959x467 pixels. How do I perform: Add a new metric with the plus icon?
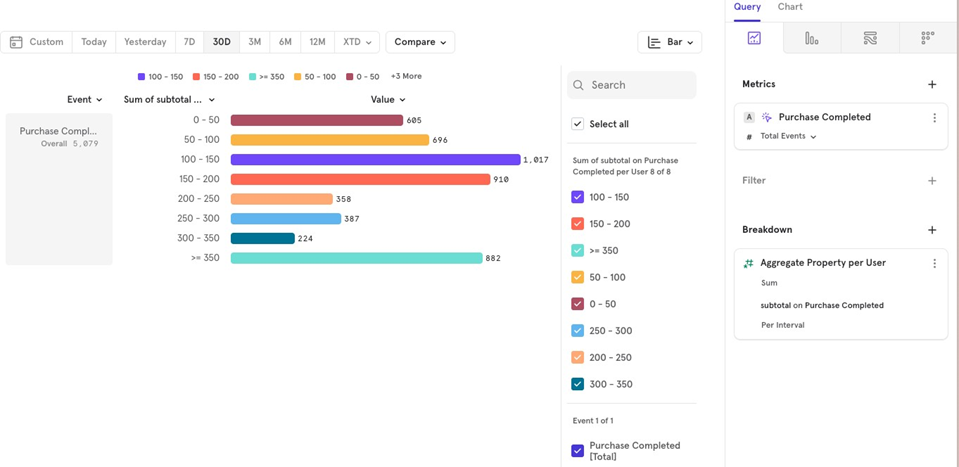click(932, 85)
